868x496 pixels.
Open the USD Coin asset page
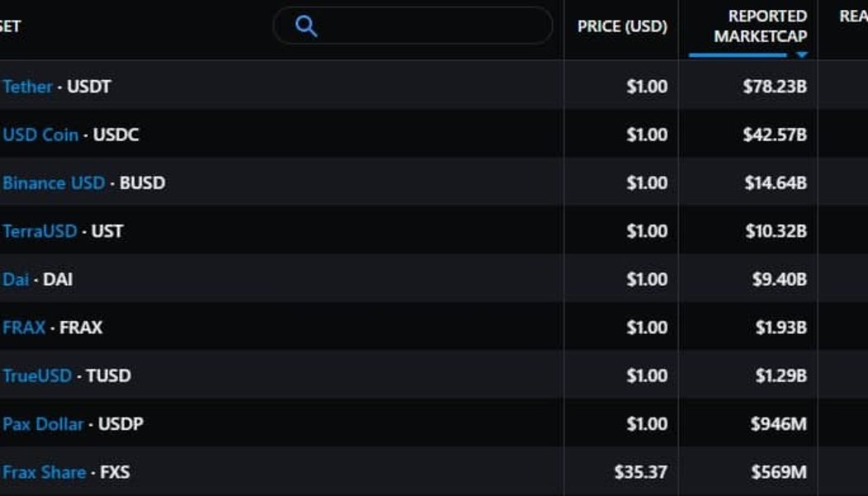point(34,134)
